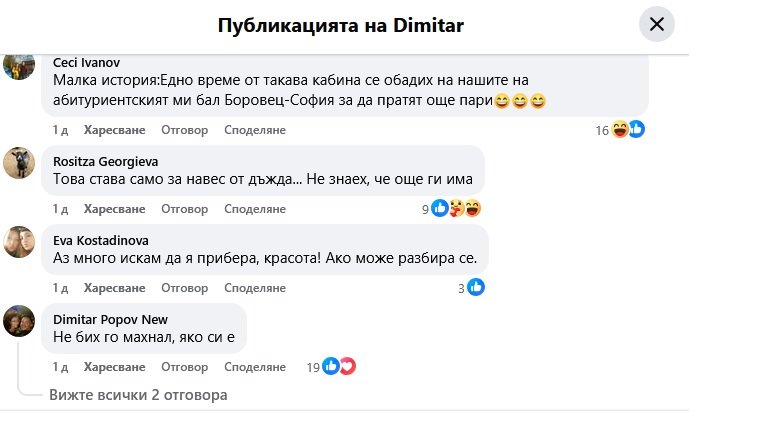Viewport: 779px width, 431px height.
Task: Close the Dimitar post dialog
Action: coord(657,25)
